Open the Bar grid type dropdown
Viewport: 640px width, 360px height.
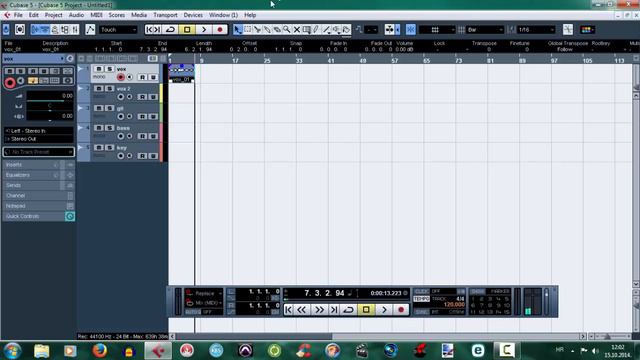[x=485, y=30]
